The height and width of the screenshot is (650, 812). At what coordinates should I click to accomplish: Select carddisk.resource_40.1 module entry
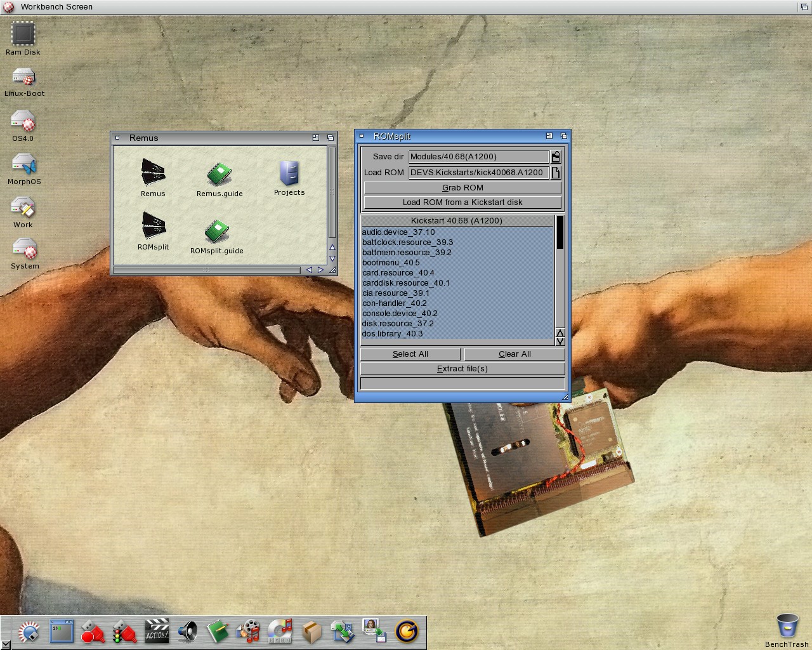[x=457, y=283]
